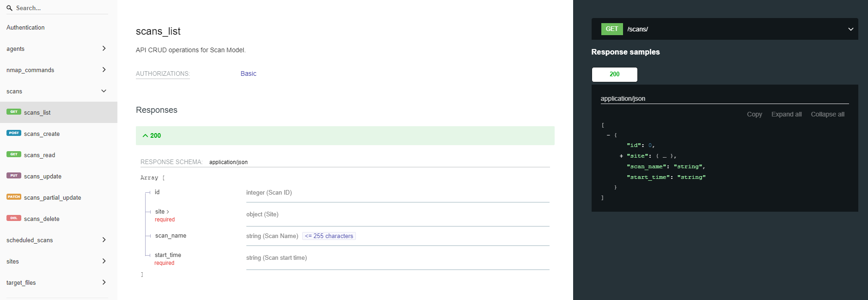Expand the nmap_commands group chevron
The width and height of the screenshot is (868, 300).
point(104,69)
